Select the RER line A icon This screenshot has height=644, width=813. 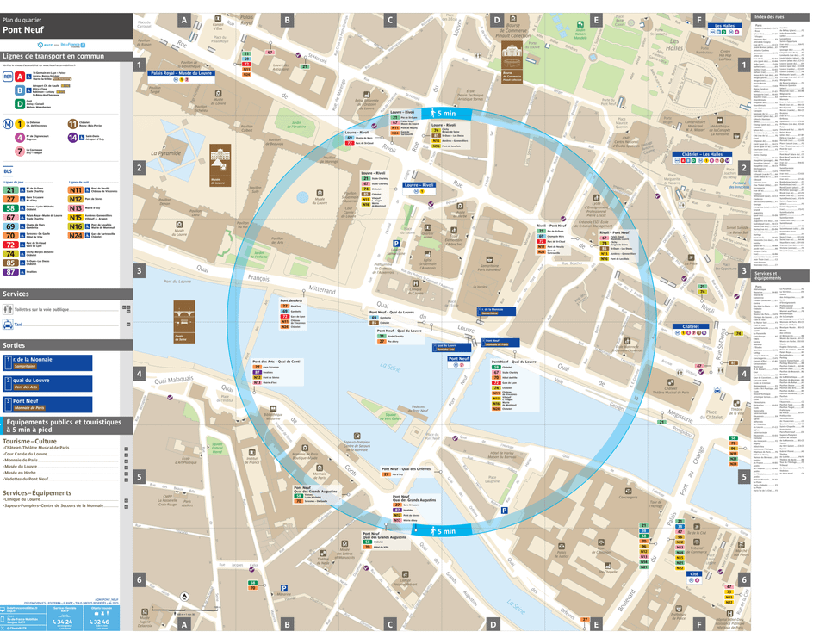click(20, 74)
